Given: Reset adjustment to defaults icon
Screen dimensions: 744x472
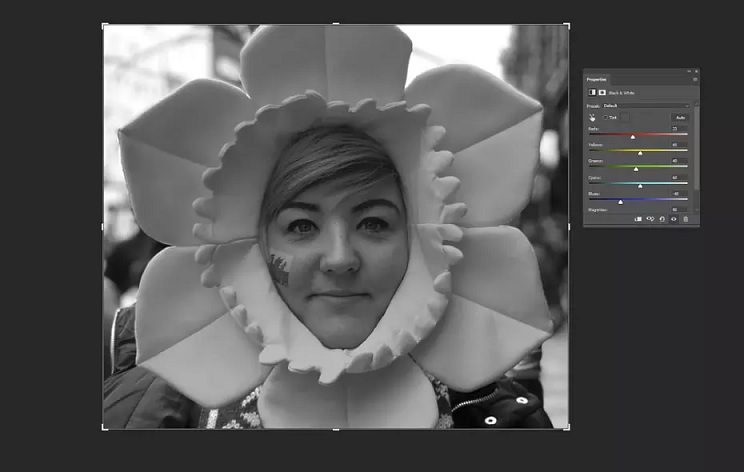Looking at the screenshot, I should (662, 218).
